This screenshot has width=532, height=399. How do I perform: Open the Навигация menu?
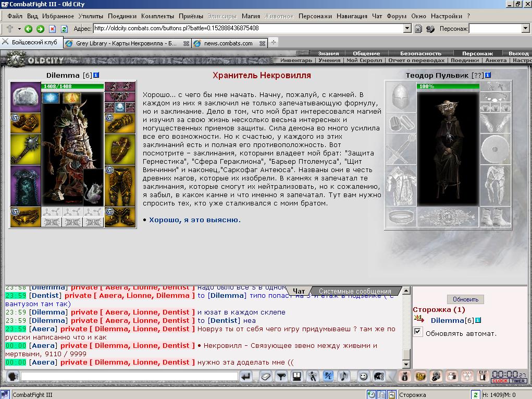click(352, 16)
